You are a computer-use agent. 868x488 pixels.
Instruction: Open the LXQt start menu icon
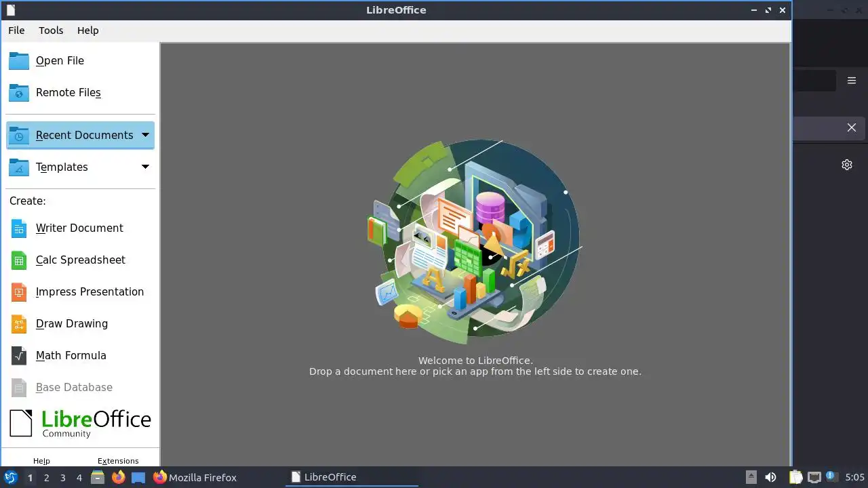(10, 477)
